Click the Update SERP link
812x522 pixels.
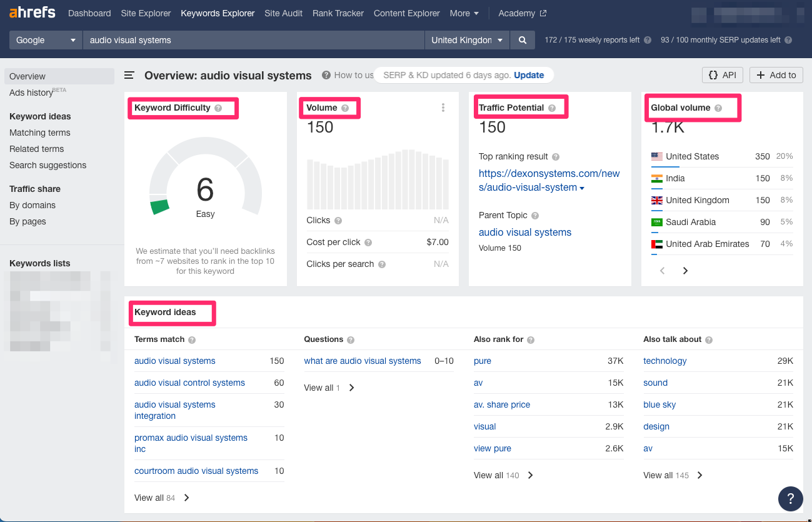529,75
